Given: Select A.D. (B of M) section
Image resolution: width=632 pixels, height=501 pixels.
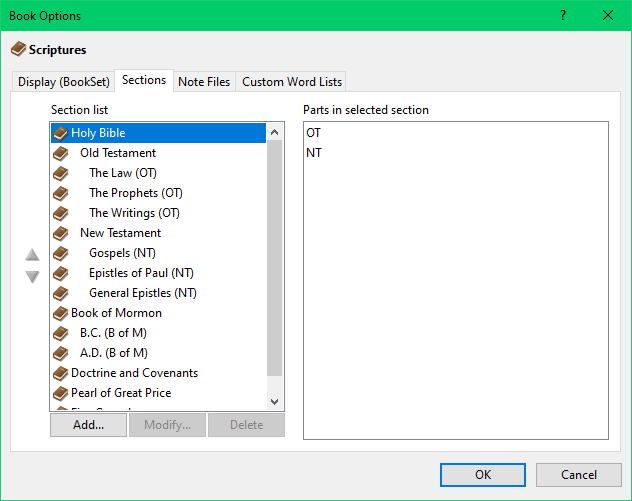Looking at the screenshot, I should coord(158,353).
